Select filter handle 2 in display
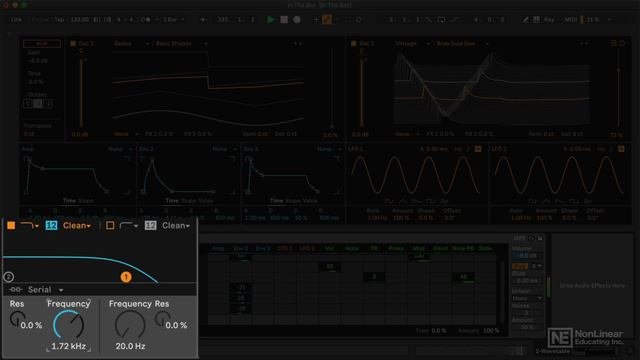Screen dimensions: 640x360 tap(9, 277)
